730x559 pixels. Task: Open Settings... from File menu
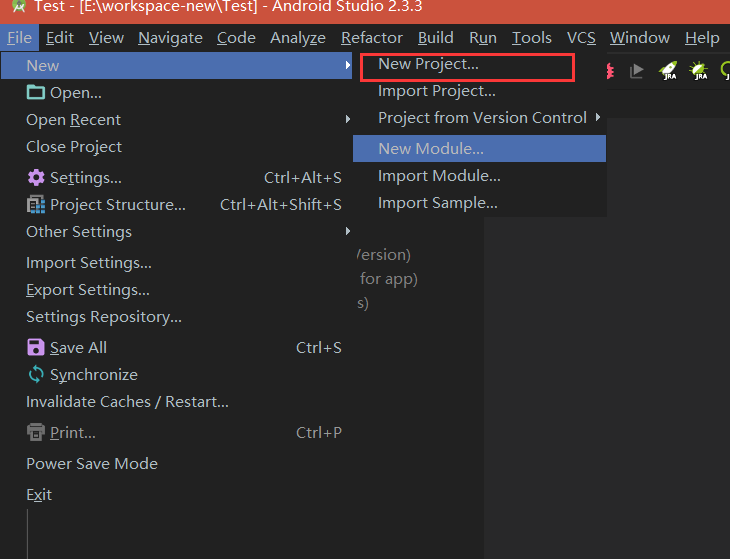coord(176,177)
